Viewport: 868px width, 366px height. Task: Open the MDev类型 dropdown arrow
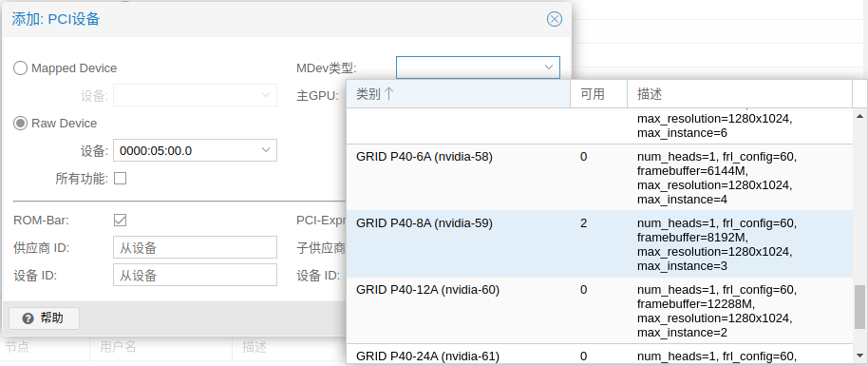[x=549, y=67]
